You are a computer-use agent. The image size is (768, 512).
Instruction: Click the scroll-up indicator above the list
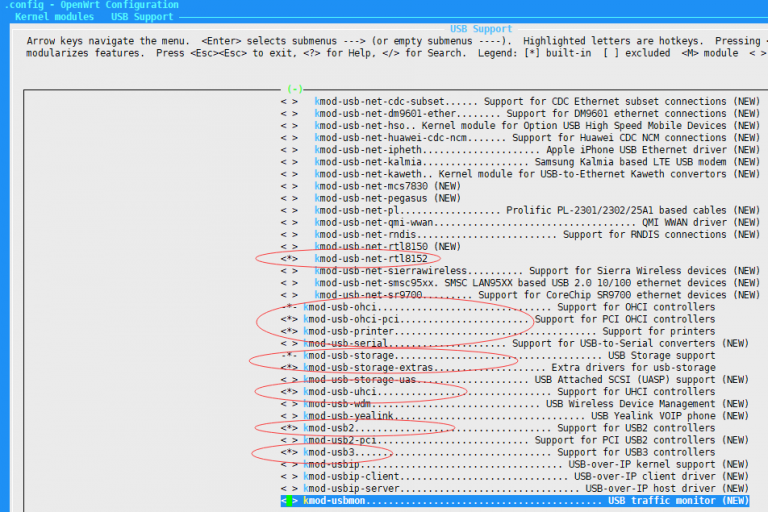tap(295, 89)
